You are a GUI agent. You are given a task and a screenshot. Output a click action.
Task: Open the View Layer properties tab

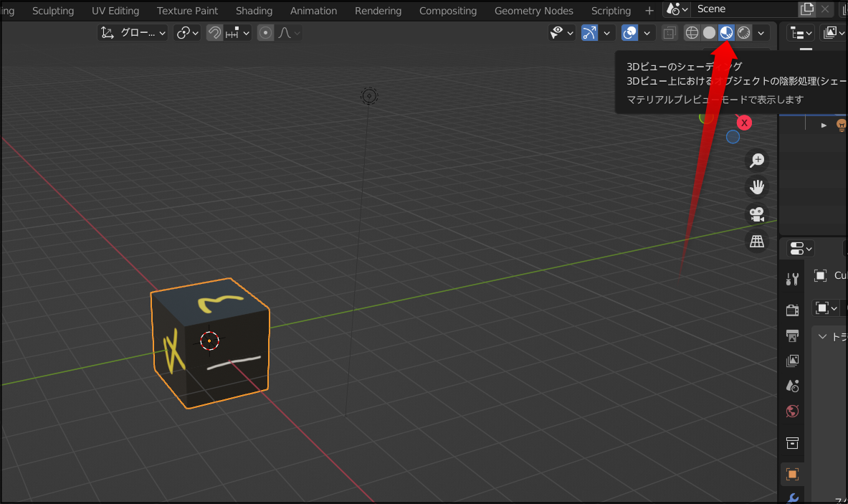point(792,361)
